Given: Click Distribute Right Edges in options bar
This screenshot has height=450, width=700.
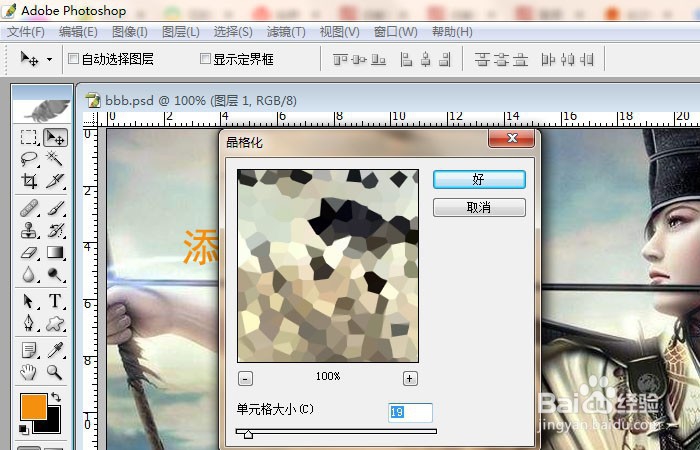Looking at the screenshot, I should pyautogui.click(x=587, y=59).
